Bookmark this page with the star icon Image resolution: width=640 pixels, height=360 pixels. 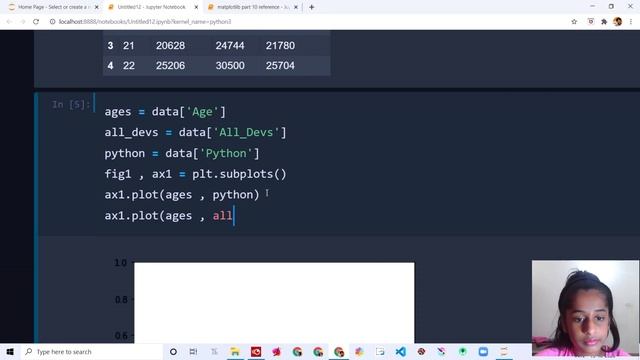[x=574, y=22]
